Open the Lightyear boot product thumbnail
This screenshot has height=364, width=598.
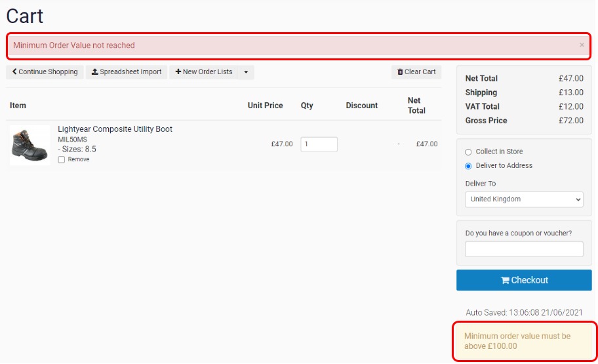tap(30, 145)
